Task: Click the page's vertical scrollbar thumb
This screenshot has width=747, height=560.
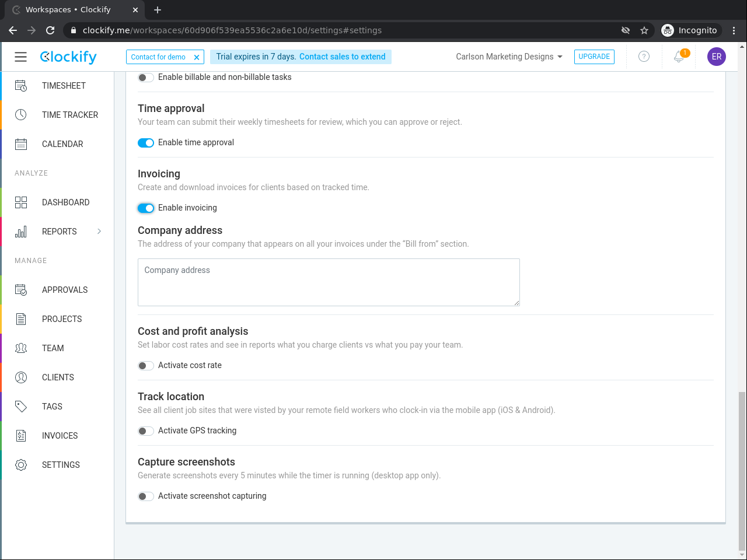Action: pos(742,471)
